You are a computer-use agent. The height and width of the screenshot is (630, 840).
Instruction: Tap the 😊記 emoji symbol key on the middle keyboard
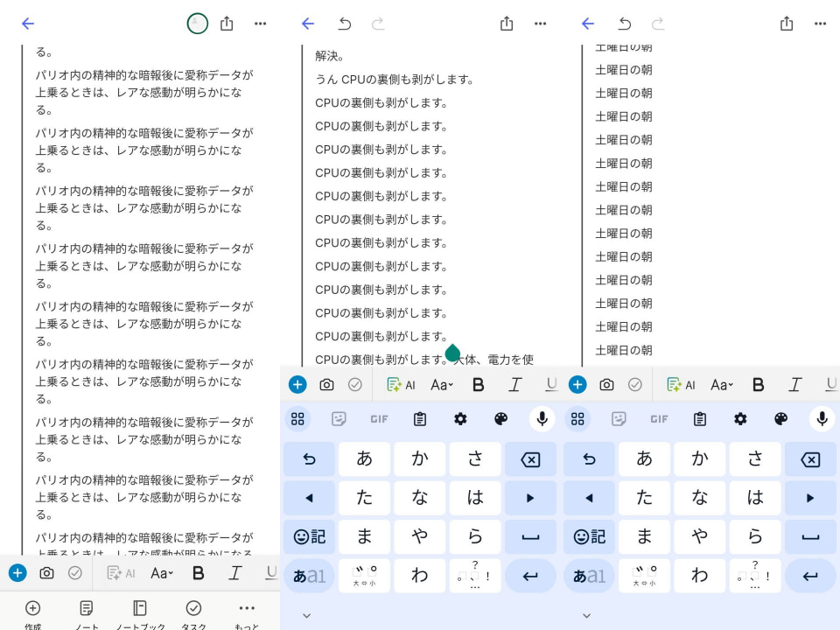point(309,536)
